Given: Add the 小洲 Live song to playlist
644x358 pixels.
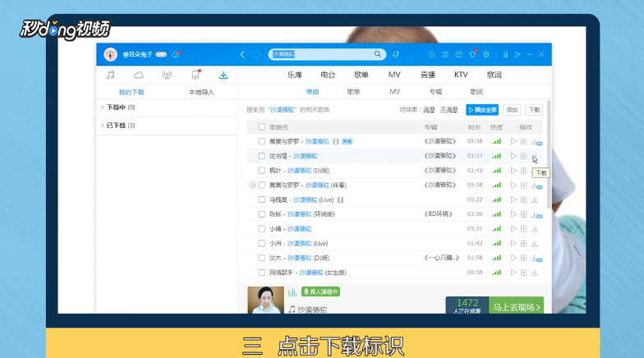Looking at the screenshot, I should click(x=524, y=243).
